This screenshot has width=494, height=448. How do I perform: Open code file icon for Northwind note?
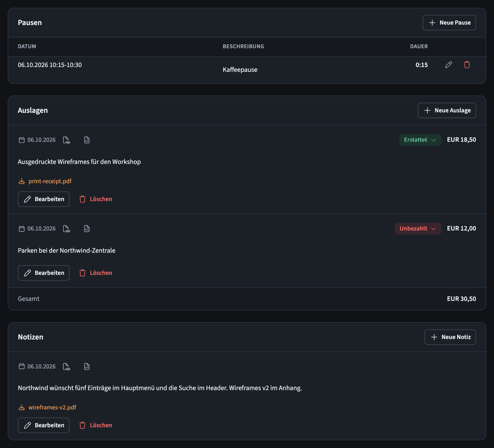87,367
